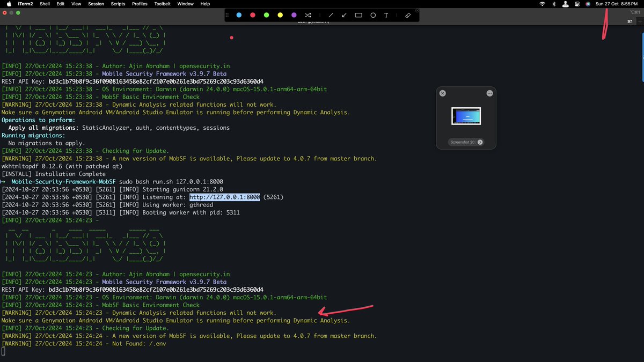The width and height of the screenshot is (644, 362).
Task: Open the iTerm2 application menu
Action: [x=24, y=4]
